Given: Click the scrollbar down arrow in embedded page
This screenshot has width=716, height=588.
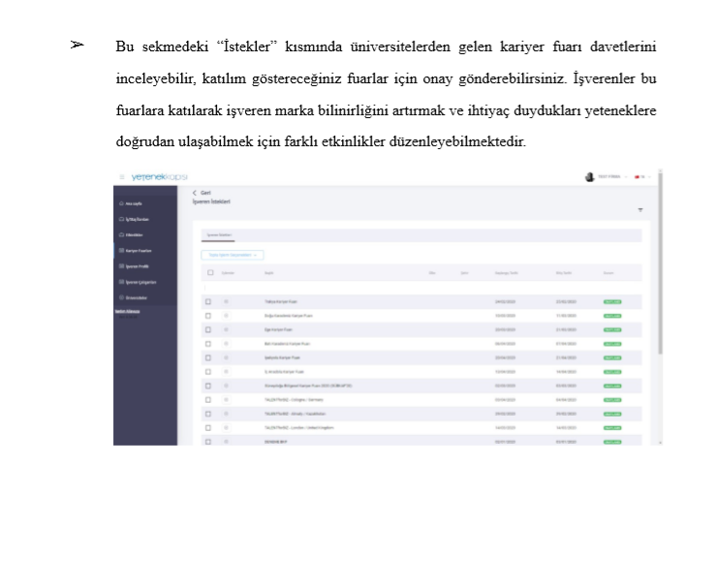Looking at the screenshot, I should point(661,443).
